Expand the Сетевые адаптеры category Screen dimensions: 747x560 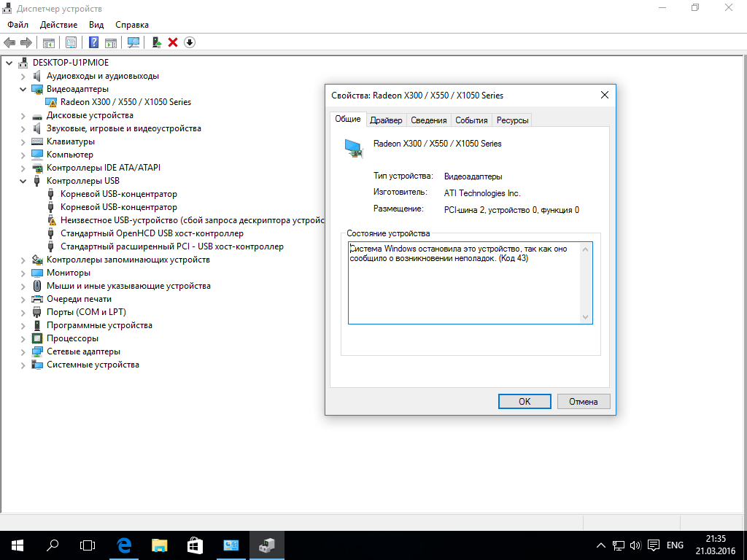tap(23, 352)
